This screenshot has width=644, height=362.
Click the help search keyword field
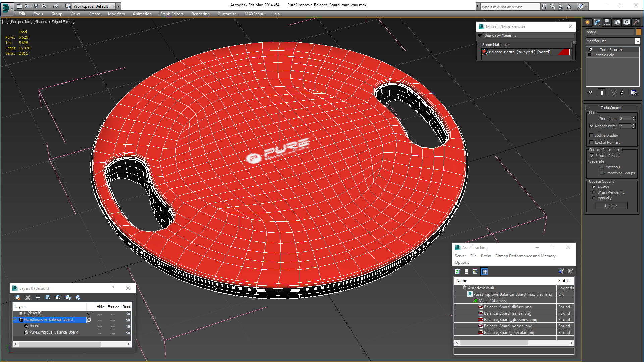[x=510, y=7]
